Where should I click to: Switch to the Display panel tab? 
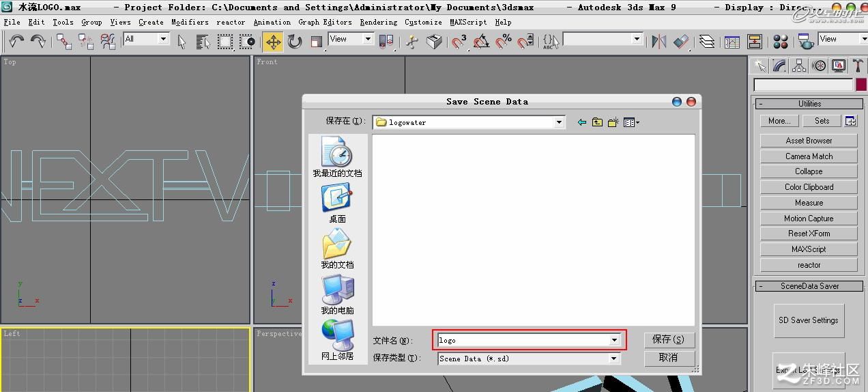(x=839, y=66)
